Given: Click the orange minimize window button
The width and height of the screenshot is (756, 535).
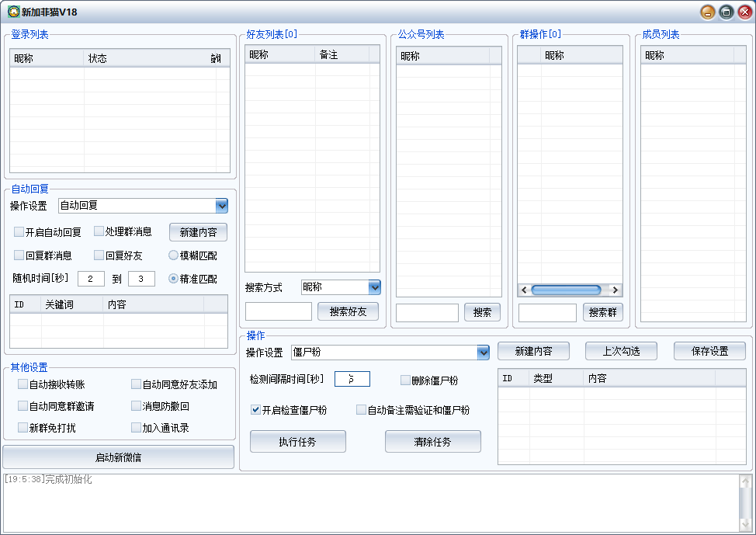Looking at the screenshot, I should coord(708,12).
